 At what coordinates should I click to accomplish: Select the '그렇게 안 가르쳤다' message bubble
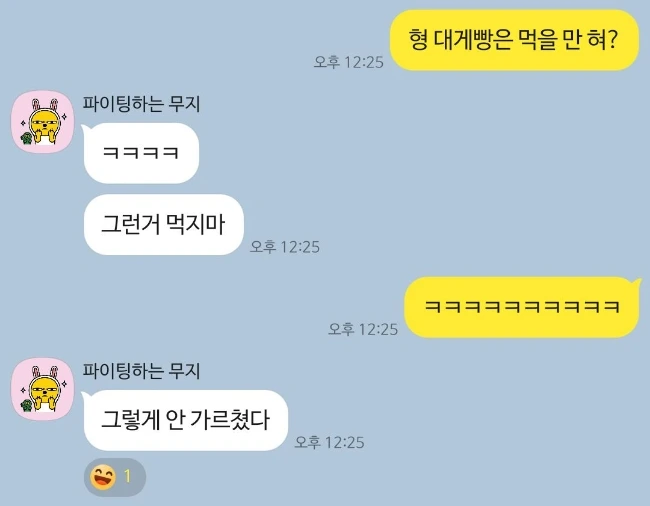[x=186, y=420]
